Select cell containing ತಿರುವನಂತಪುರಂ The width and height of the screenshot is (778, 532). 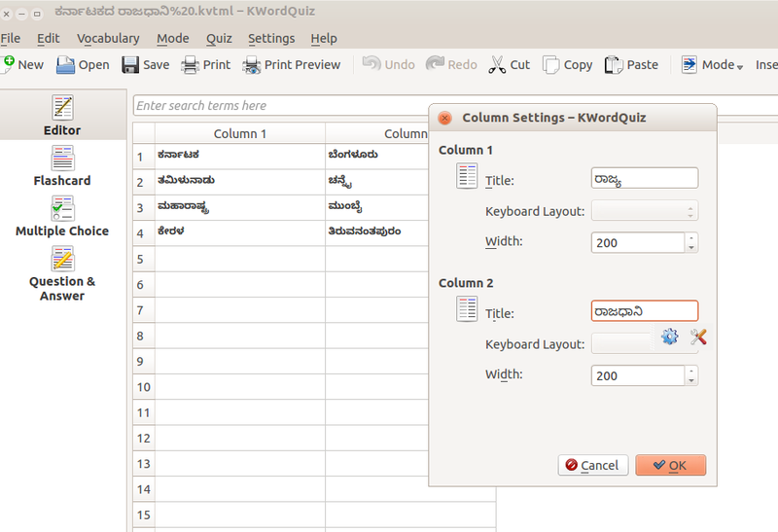(377, 233)
